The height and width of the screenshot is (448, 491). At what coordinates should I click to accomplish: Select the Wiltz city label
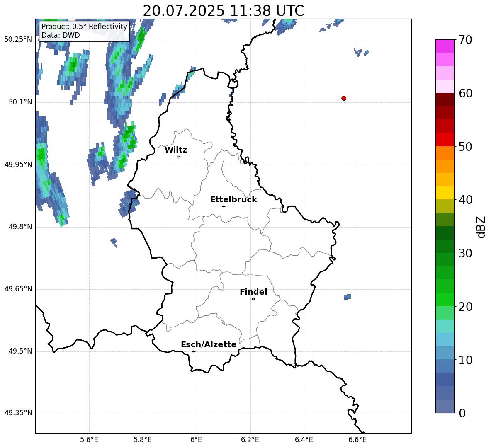[x=176, y=150]
